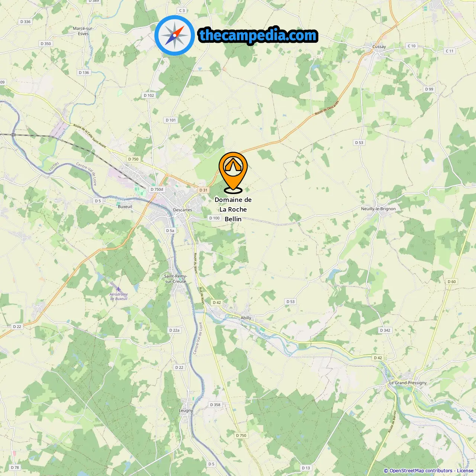Screen dimensions: 476x476
Task: Click the Cussay village label
Action: pyautogui.click(x=379, y=46)
